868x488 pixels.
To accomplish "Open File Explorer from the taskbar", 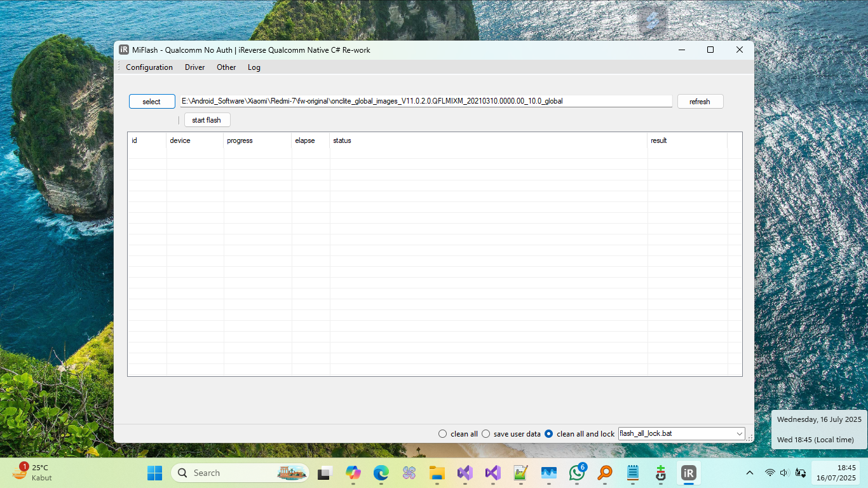I will click(x=437, y=473).
